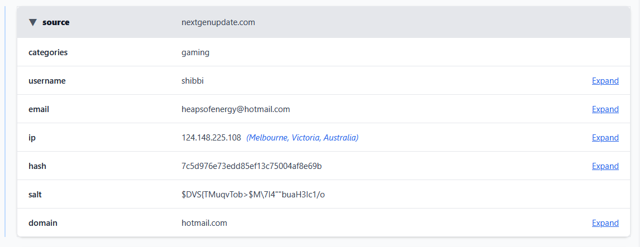Click the nextgenupdate.com source value
This screenshot has height=247, width=644.
(x=218, y=22)
